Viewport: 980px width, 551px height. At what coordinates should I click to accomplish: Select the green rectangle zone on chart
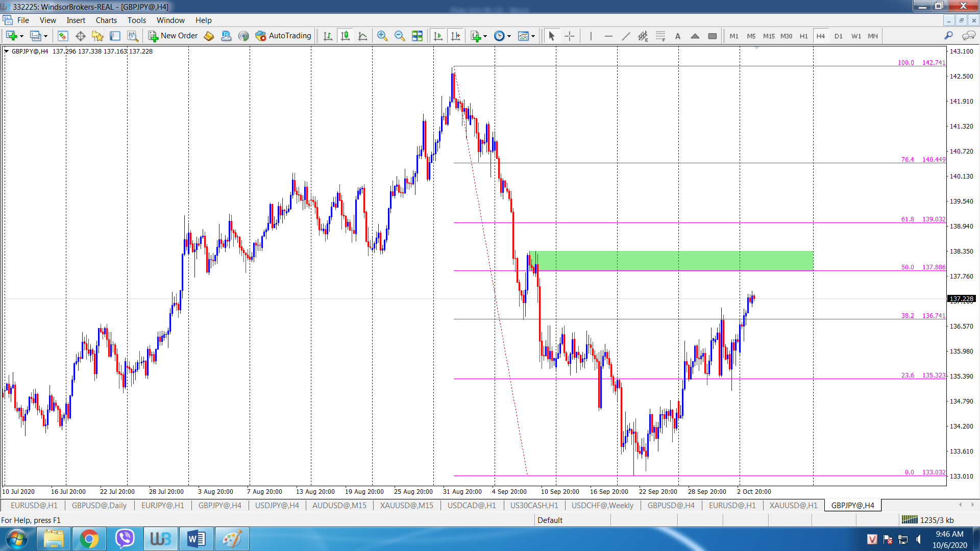(x=671, y=260)
